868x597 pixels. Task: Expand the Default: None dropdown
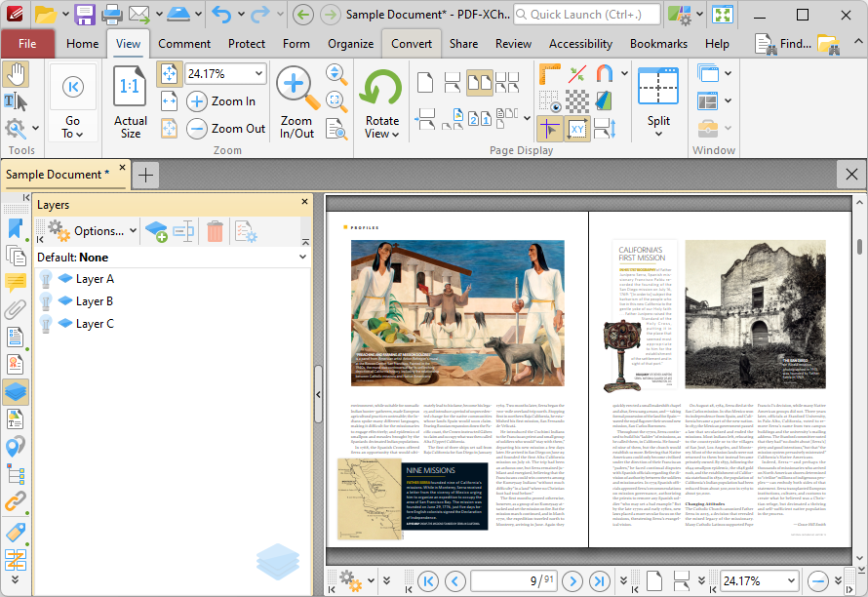(302, 257)
